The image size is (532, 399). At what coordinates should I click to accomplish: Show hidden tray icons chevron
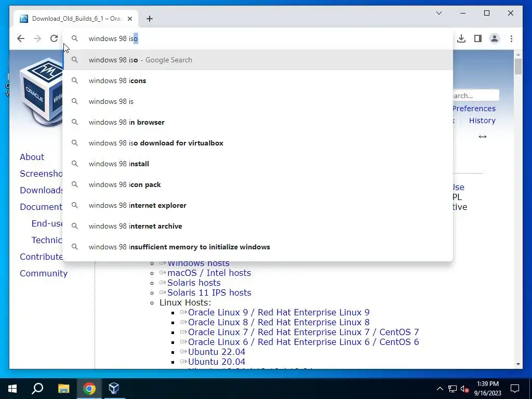pyautogui.click(x=440, y=389)
